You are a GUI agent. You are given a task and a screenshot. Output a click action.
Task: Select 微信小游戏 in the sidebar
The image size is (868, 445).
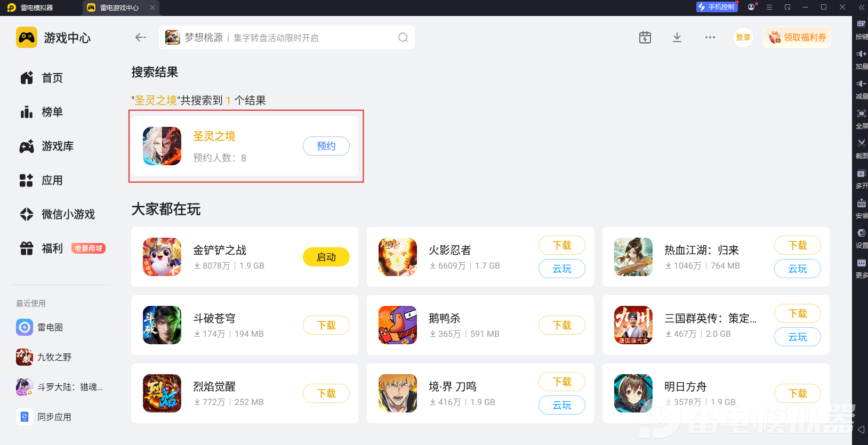(58, 214)
